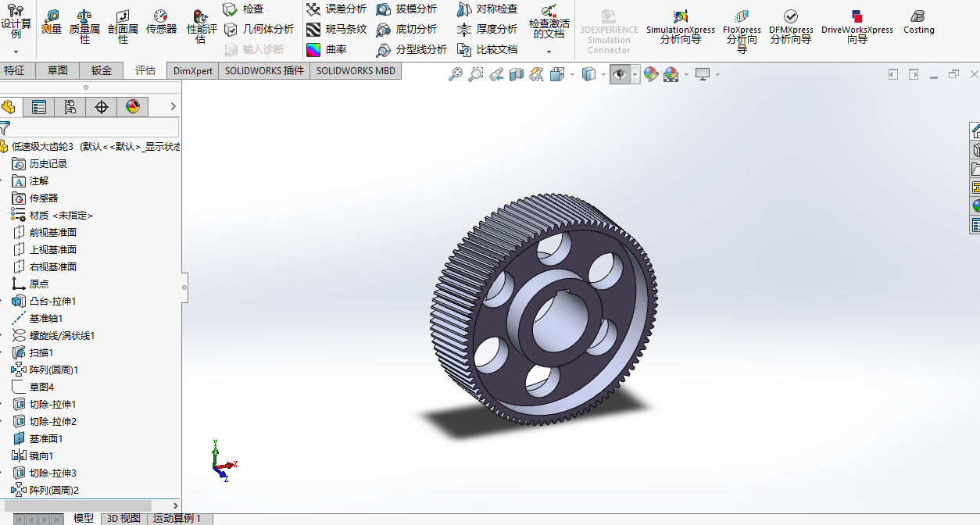980x525 pixels.
Task: Click the tree filter input field
Action: coord(95,128)
